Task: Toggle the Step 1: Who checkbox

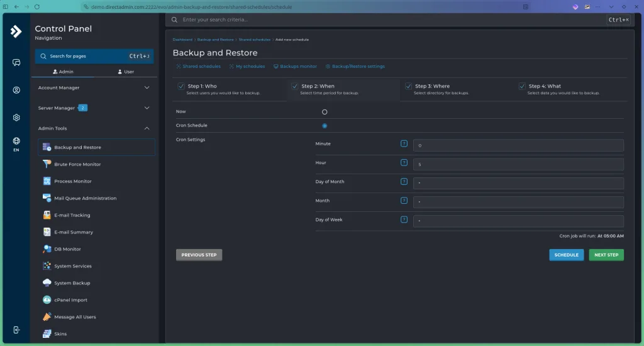Action: (x=181, y=86)
